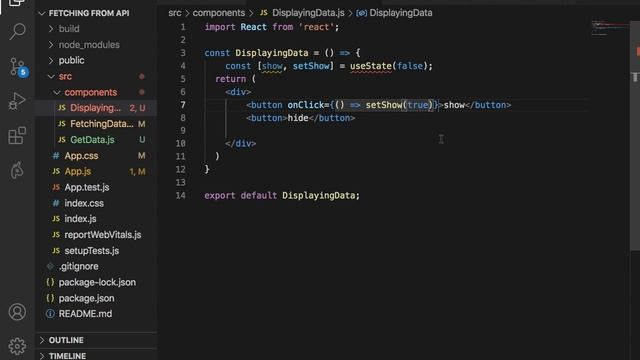Click the modified dot beside src folder
The image size is (640, 360).
point(142,76)
